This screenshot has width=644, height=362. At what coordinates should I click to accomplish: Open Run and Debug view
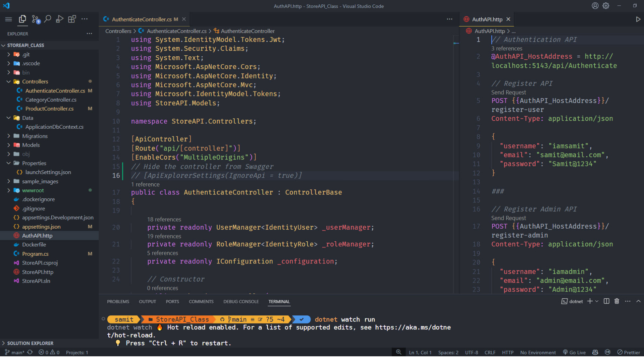tap(60, 19)
